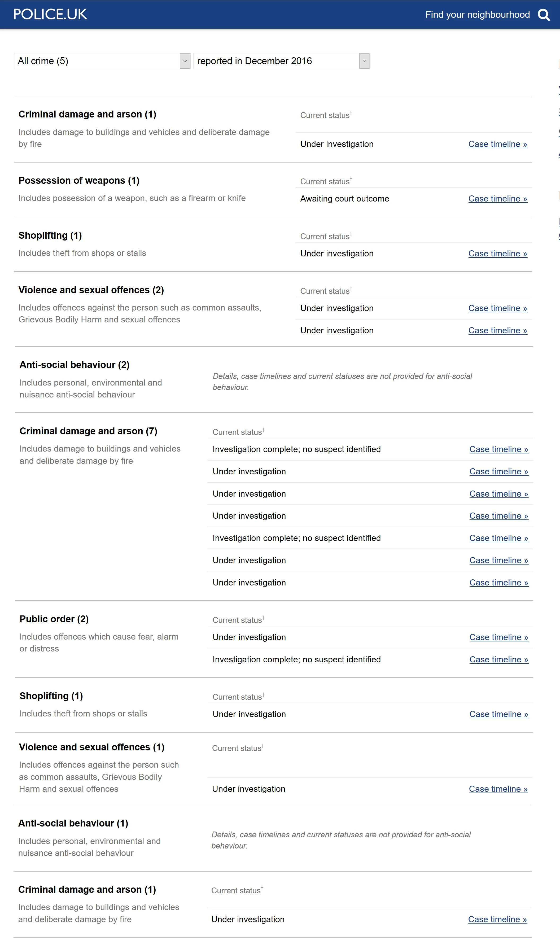The image size is (560, 949).
Task: Open Case timeline for second Public order case
Action: tap(499, 660)
